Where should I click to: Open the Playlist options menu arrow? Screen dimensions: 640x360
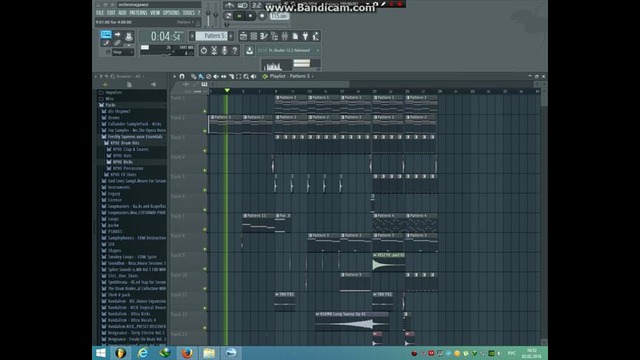[x=175, y=76]
